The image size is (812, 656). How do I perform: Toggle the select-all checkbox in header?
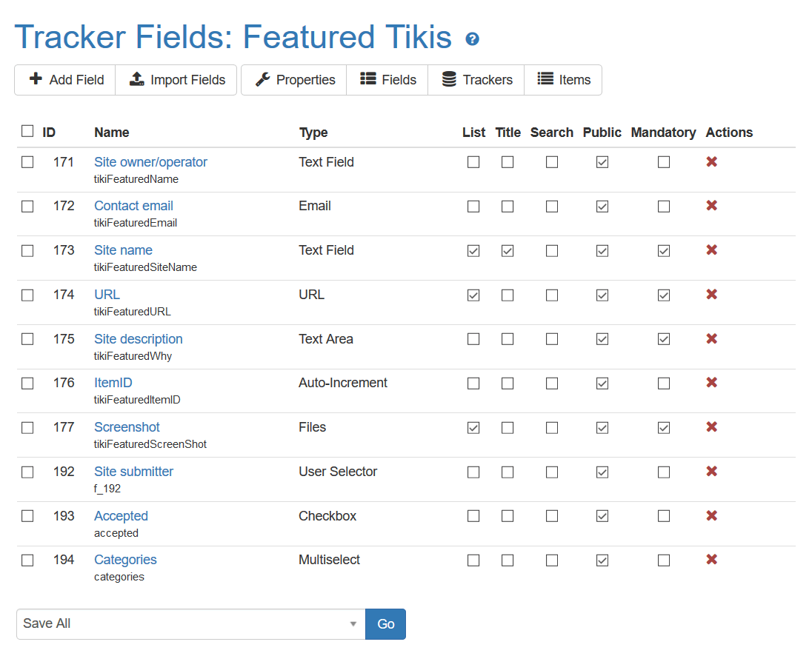click(27, 131)
